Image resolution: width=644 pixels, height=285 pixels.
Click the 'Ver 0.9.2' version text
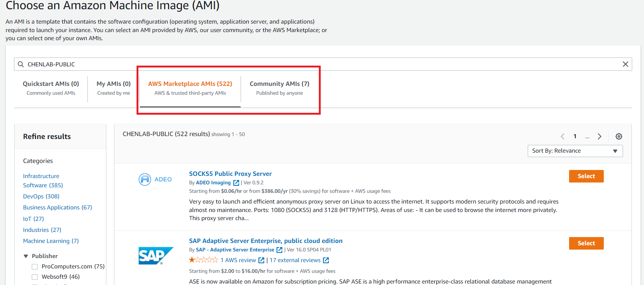254,183
